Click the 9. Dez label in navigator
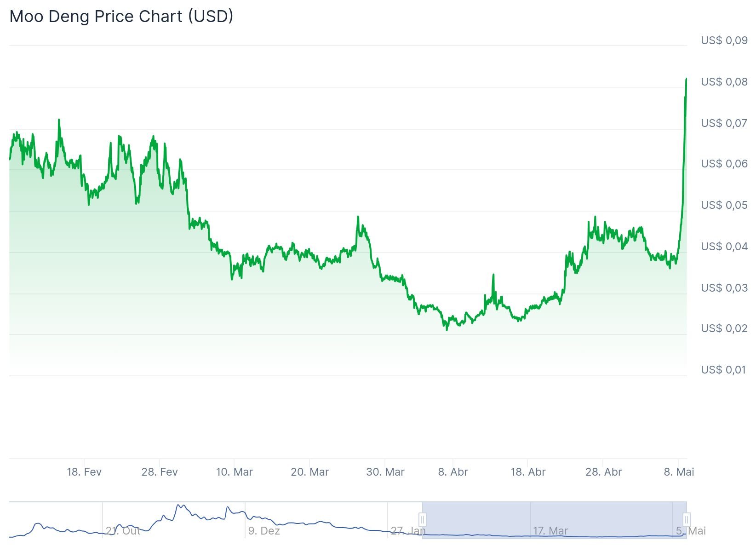Image resolution: width=756 pixels, height=552 pixels. (264, 531)
